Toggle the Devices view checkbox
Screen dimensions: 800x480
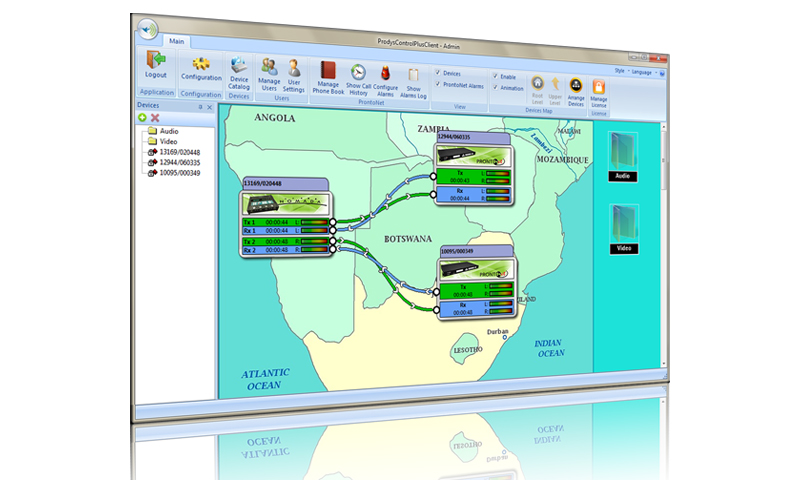[x=437, y=73]
